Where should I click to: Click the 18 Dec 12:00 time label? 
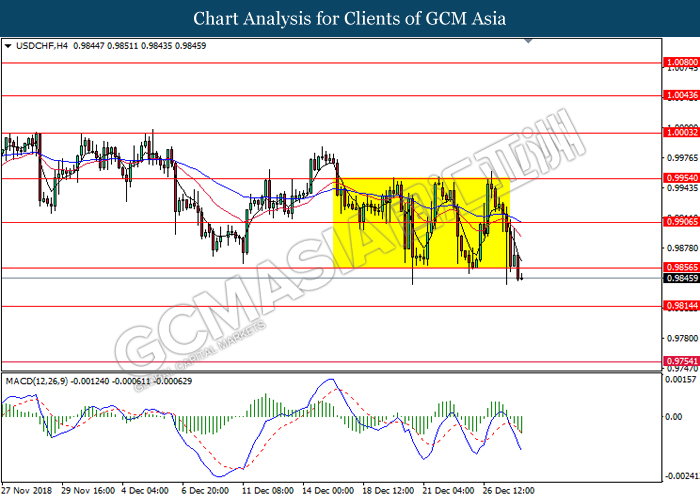[x=388, y=491]
